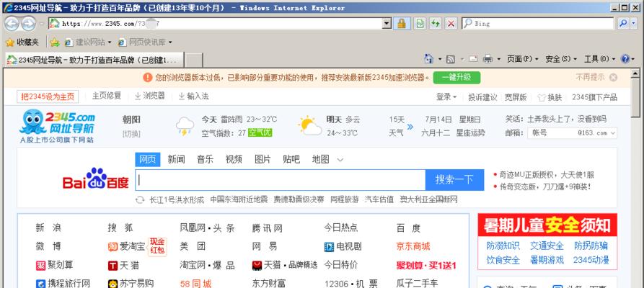
Task: Select the 音乐 search tab
Action: click(x=205, y=160)
